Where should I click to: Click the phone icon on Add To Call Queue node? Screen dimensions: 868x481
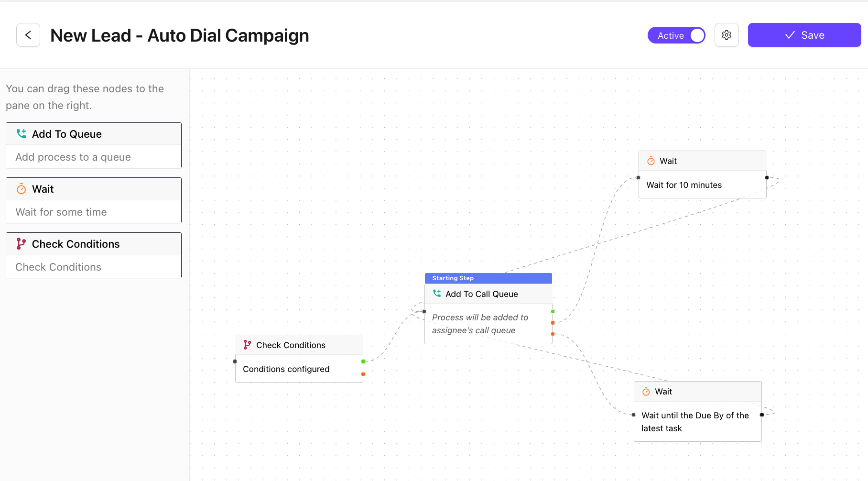tap(437, 294)
